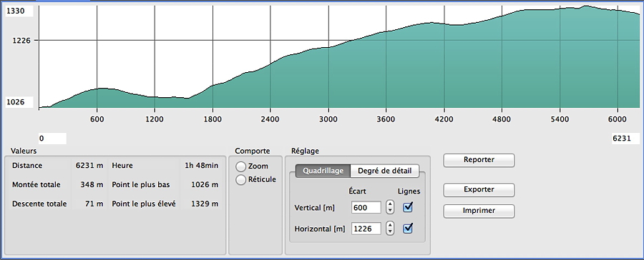Click the Heure value 1h 48min
The image size is (644, 260).
pyautogui.click(x=202, y=166)
